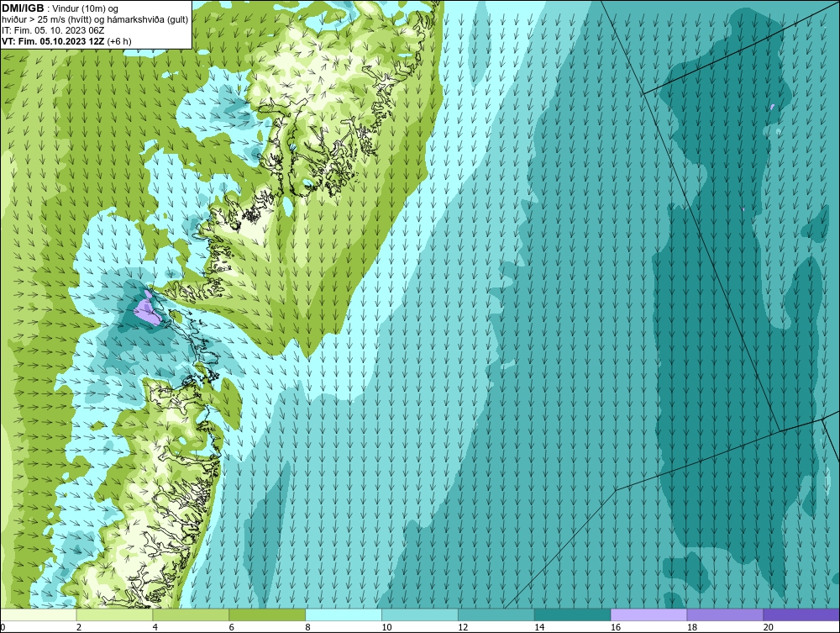This screenshot has height=633, width=840.
Task: Click the 4–6 m/s green legend swatch
Action: [x=191, y=615]
